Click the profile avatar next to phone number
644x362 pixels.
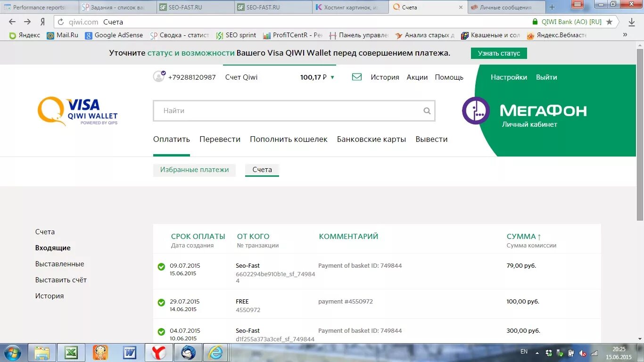click(159, 76)
